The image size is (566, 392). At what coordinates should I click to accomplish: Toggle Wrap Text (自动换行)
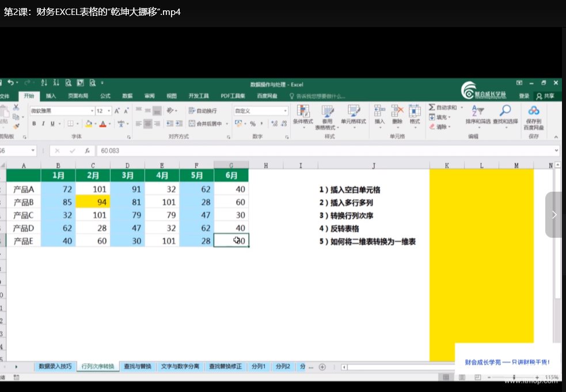pyautogui.click(x=203, y=111)
